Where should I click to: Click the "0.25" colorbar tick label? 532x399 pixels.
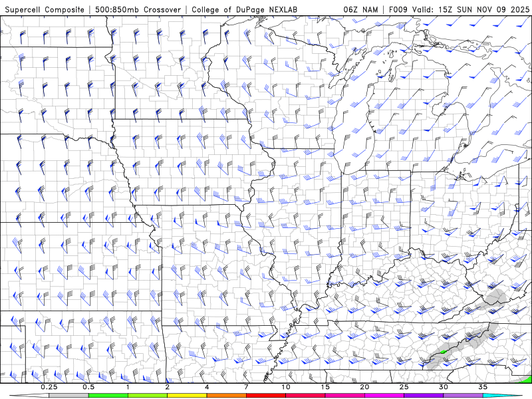[49, 387]
